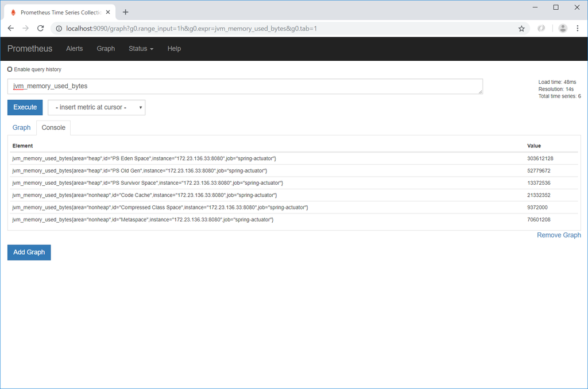Click the Remove Graph link
The image size is (588, 389).
(559, 235)
